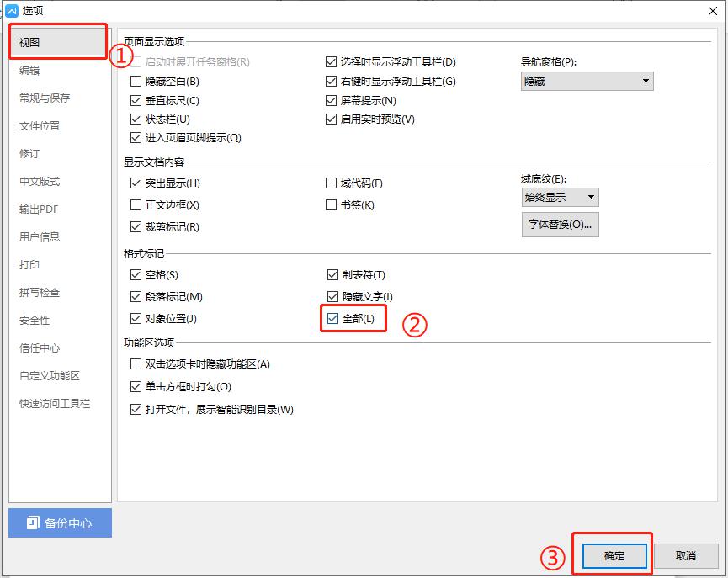Select the 输出PDF category
Viewport: 728px width, 578px height.
point(39,209)
